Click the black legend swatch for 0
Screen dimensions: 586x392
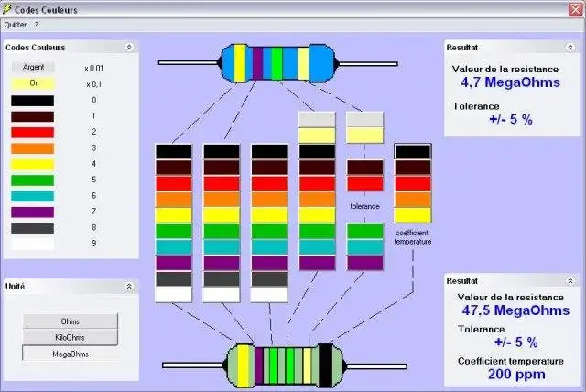tap(33, 101)
